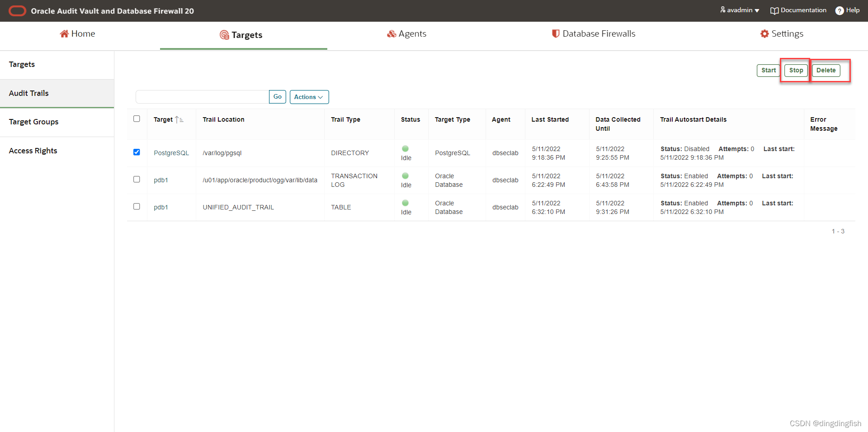Click the DIRECTORY trail type cell
This screenshot has width=868, height=432.
coord(350,153)
